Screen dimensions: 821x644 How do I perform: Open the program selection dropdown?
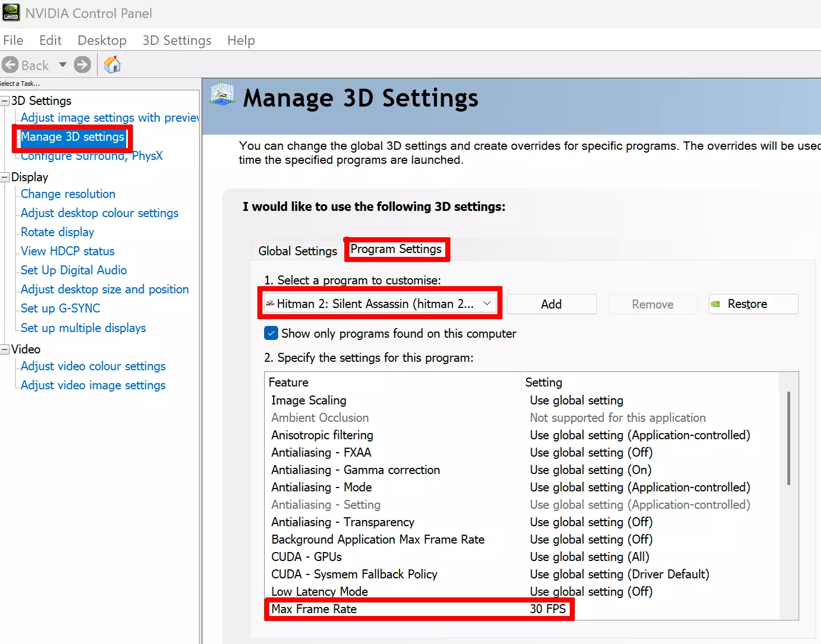pos(380,303)
